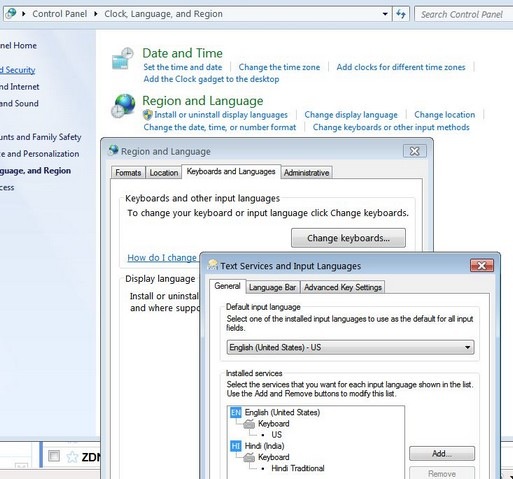This screenshot has height=479, width=513.
Task: Click the Control Panel icon in address bar
Action: (11, 13)
